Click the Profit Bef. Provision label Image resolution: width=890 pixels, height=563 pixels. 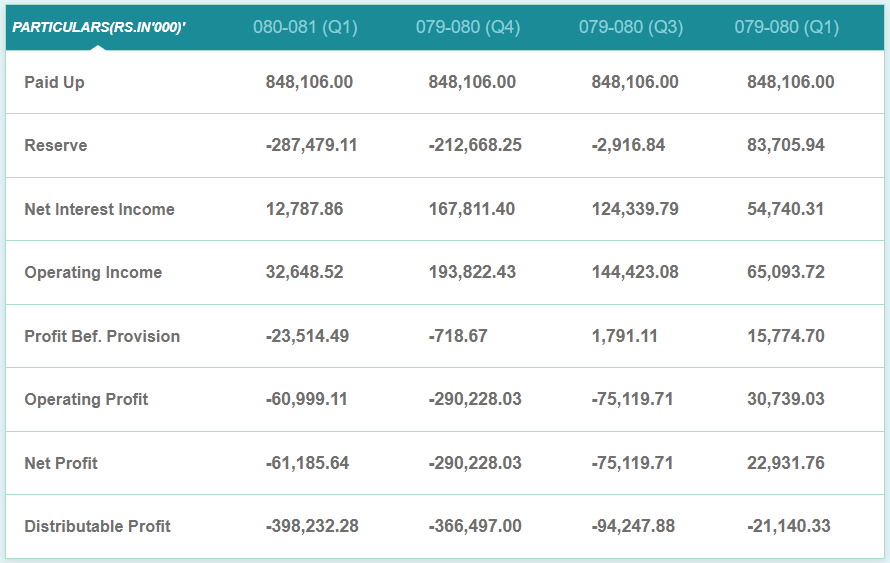point(102,336)
